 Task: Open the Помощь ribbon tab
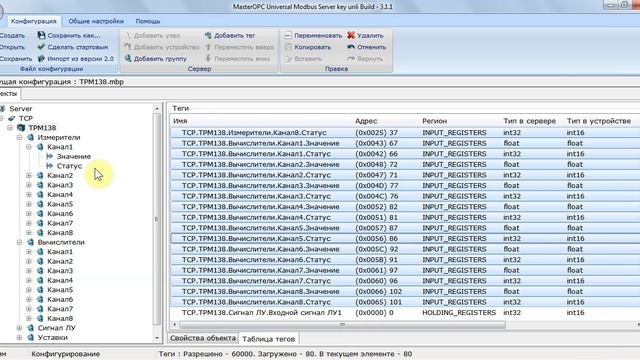pos(148,21)
